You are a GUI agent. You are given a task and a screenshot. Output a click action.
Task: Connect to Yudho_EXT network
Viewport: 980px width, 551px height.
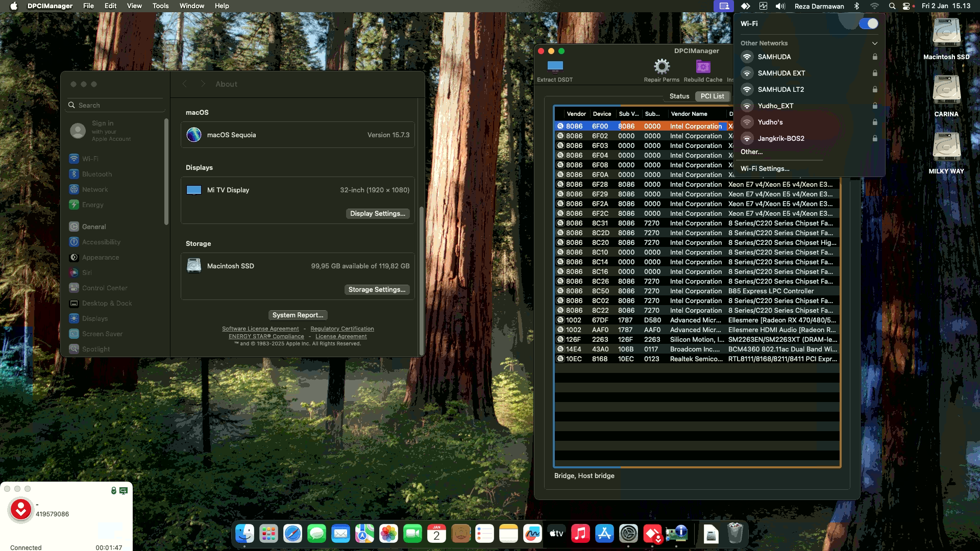(809, 106)
